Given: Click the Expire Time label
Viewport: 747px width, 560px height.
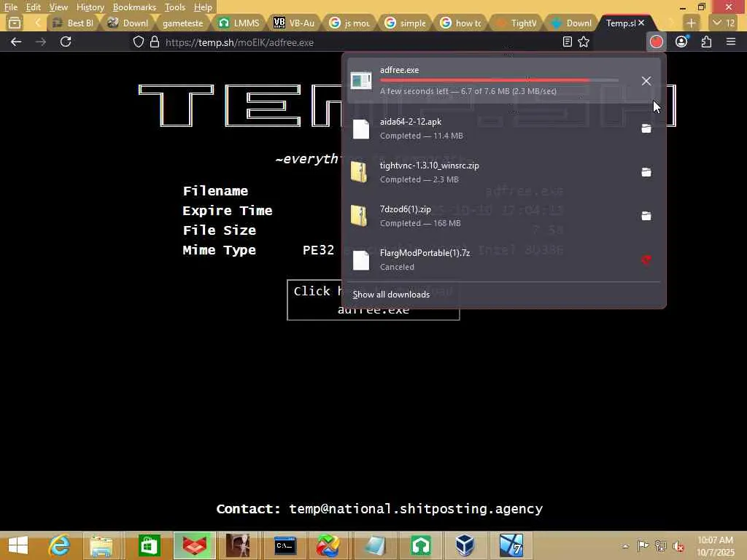Looking at the screenshot, I should coord(228,211).
